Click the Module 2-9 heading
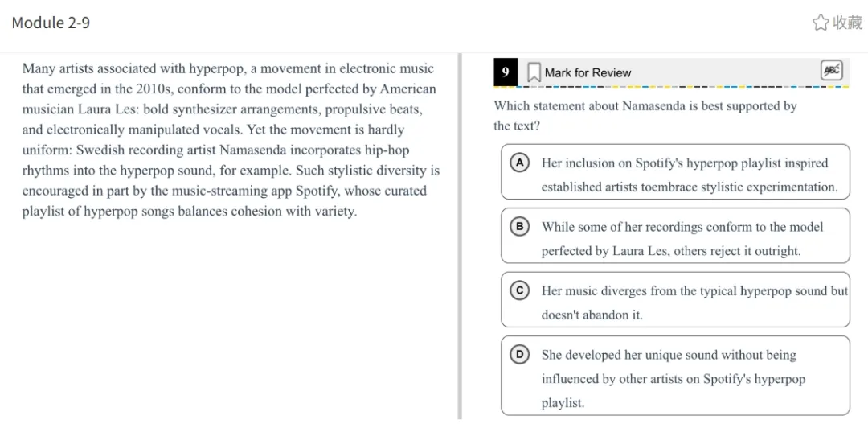Screen dimensions: 868x424 [x=51, y=23]
